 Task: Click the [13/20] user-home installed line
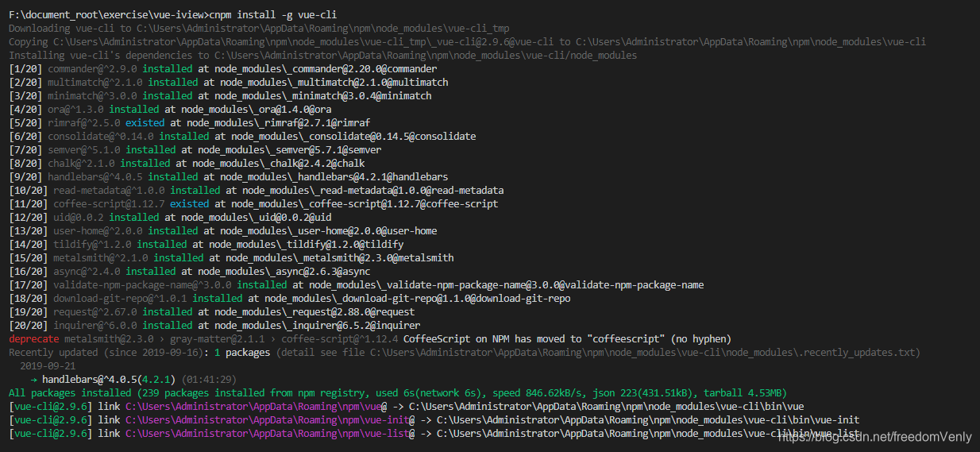pyautogui.click(x=223, y=230)
